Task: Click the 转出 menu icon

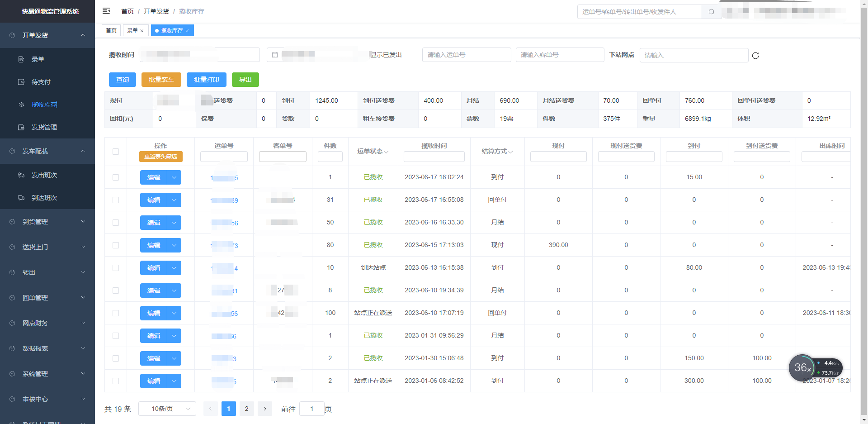Action: [12, 272]
